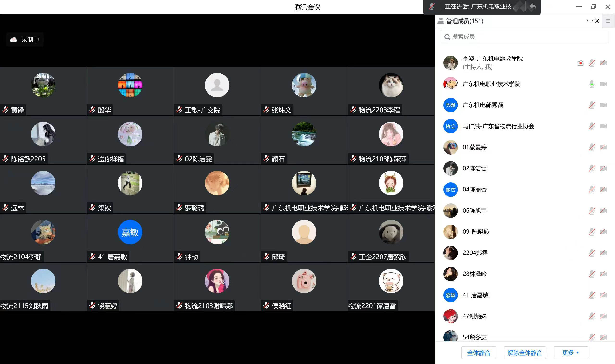Select the 物流2203李程 video tile
This screenshot has height=364, width=615.
pyautogui.click(x=391, y=91)
